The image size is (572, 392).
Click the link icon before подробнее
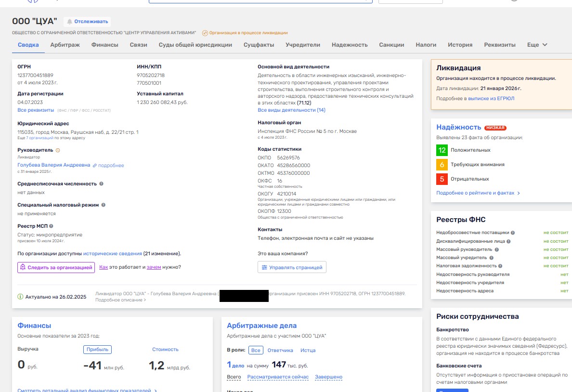click(94, 165)
